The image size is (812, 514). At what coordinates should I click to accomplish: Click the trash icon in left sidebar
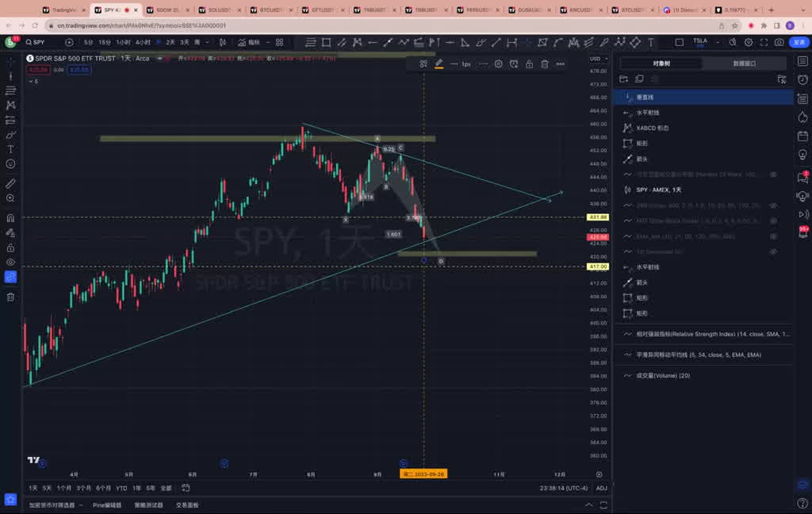(10, 297)
